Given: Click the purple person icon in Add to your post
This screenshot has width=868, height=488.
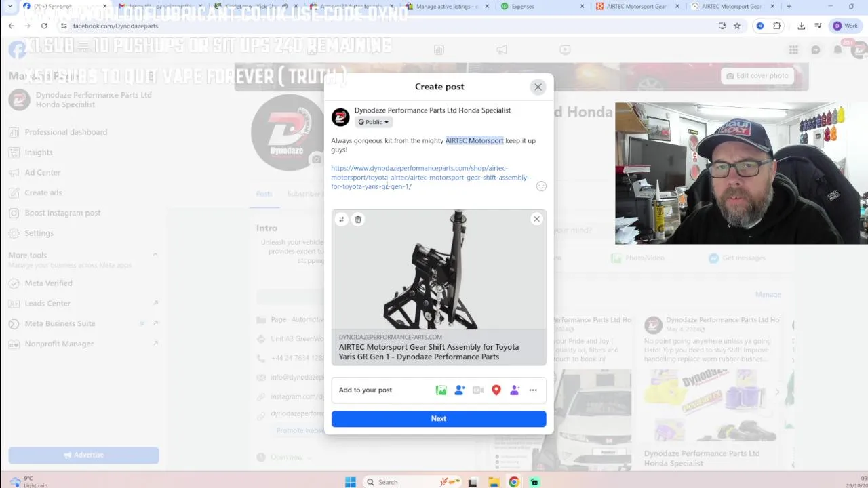Looking at the screenshot, I should pos(515,390).
